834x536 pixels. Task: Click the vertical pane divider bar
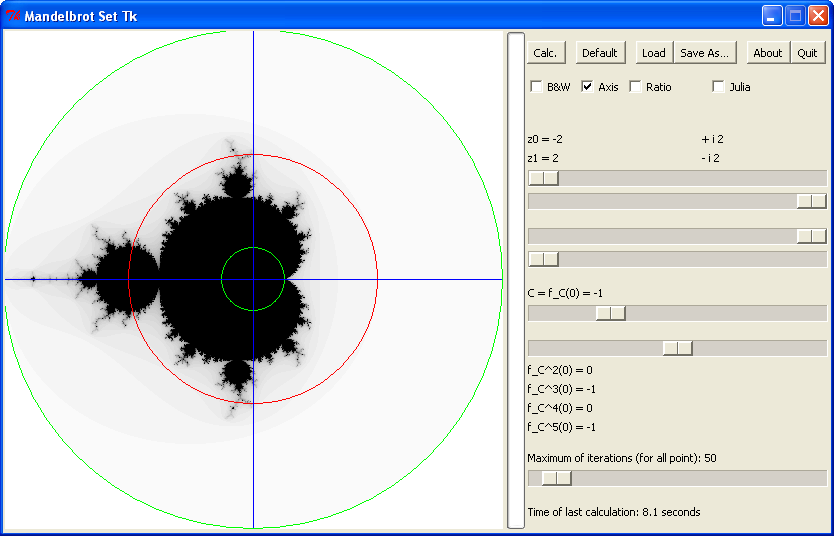pos(515,280)
